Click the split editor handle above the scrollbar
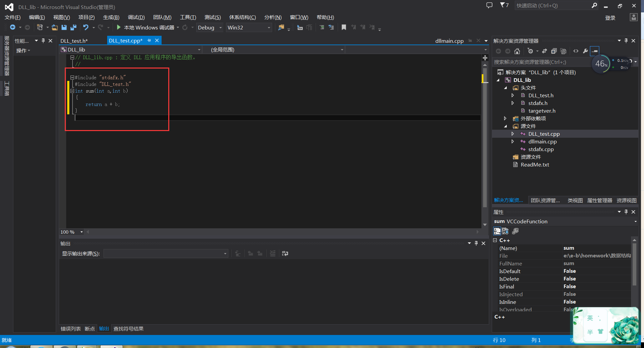The height and width of the screenshot is (348, 644). (x=485, y=58)
